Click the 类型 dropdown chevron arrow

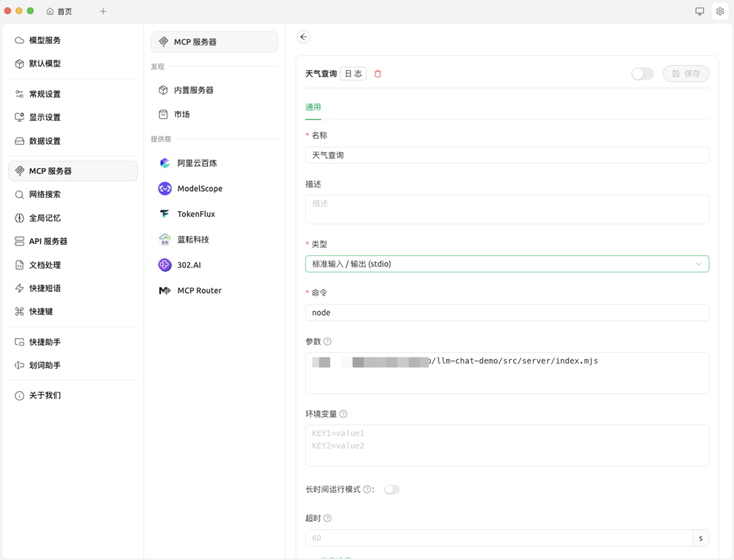pyautogui.click(x=698, y=264)
